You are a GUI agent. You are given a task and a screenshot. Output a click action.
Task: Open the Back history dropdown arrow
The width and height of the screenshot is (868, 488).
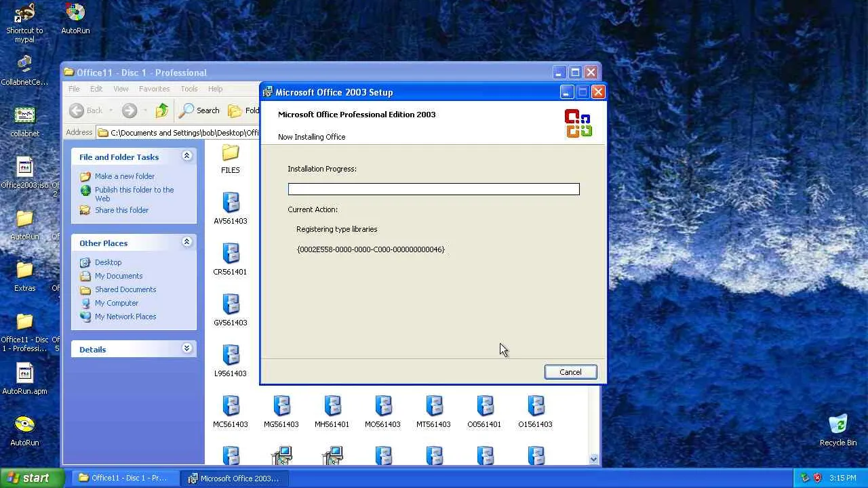111,110
